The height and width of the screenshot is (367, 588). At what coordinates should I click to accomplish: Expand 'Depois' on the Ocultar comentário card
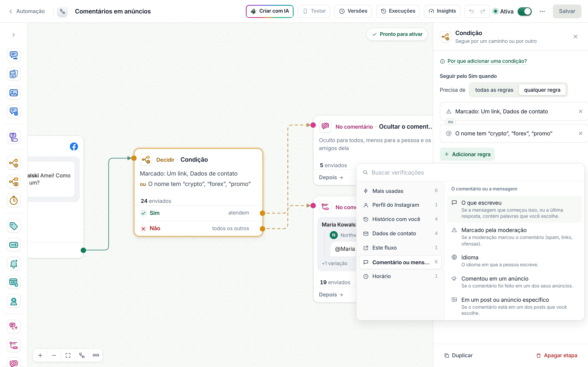(x=331, y=177)
